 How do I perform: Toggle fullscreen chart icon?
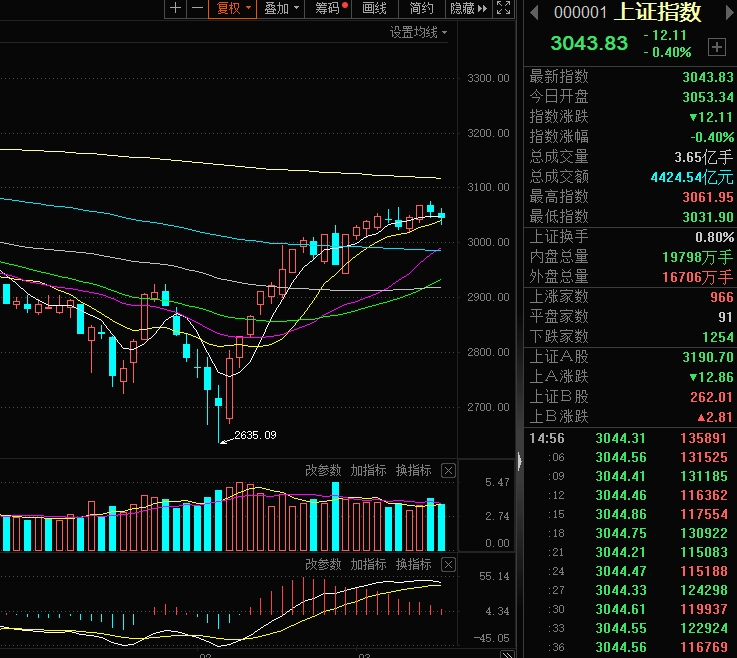503,8
